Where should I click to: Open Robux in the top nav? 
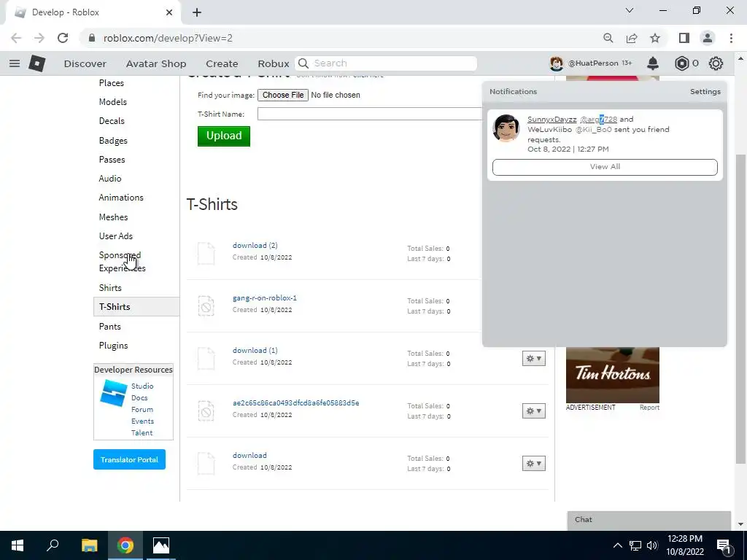point(274,63)
